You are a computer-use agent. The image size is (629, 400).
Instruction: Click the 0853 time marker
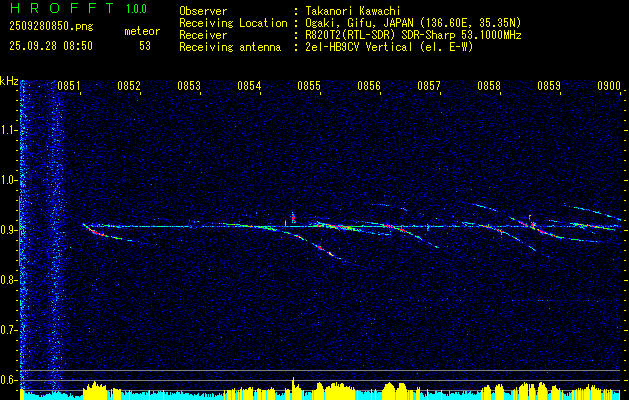(189, 85)
